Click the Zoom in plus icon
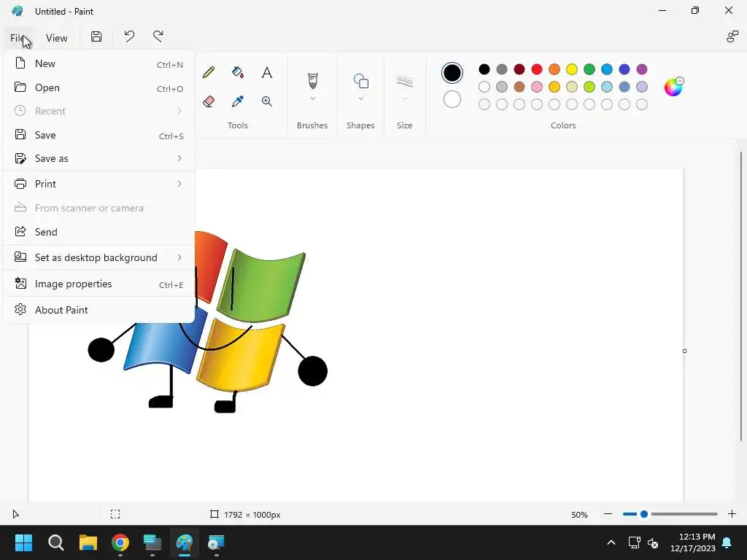747x560 pixels. 732,514
